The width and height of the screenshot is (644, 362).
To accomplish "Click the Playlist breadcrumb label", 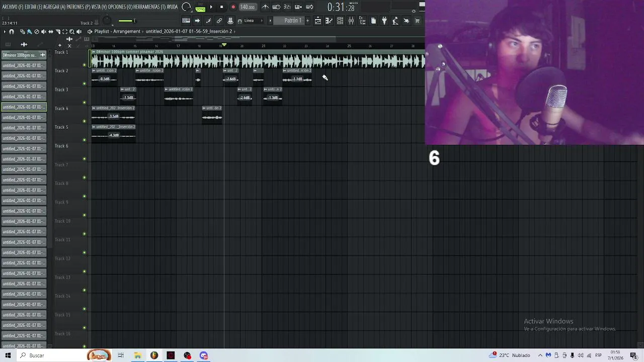I will pos(102,31).
